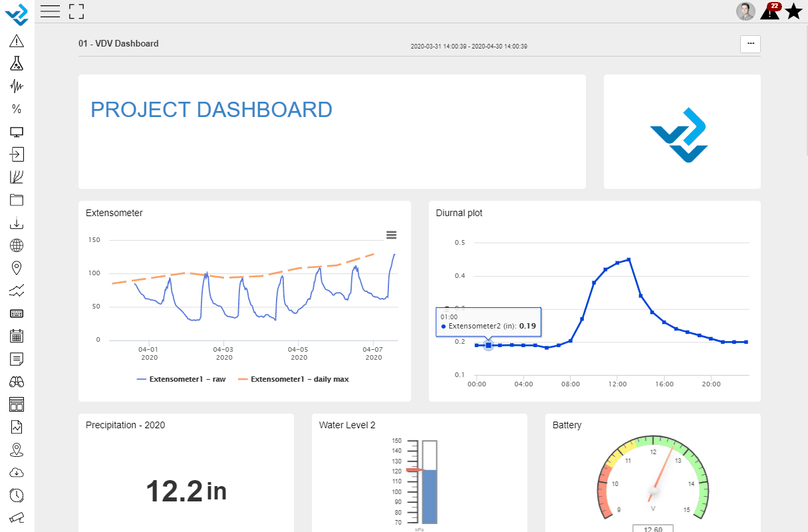Click the Water Level 2 red marker

point(414,470)
